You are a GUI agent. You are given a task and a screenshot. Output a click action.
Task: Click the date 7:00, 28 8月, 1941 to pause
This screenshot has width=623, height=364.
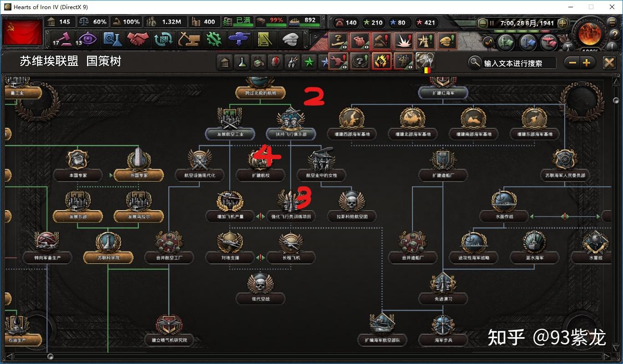(x=527, y=23)
